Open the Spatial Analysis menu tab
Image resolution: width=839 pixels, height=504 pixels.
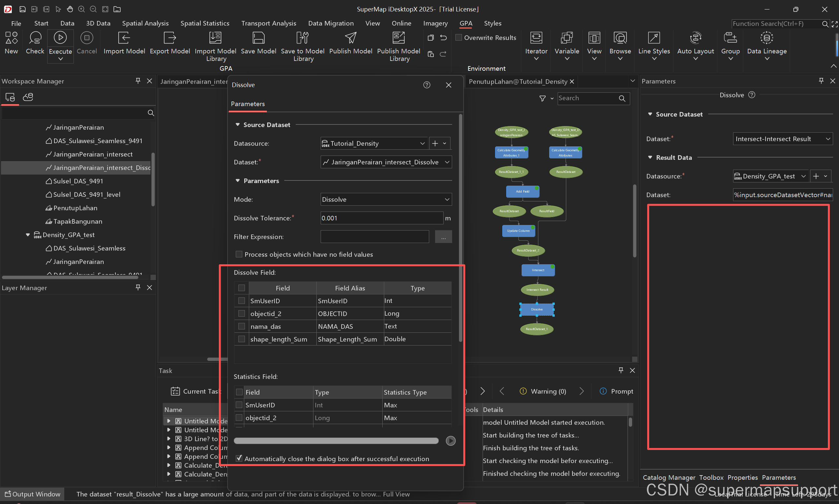click(145, 23)
